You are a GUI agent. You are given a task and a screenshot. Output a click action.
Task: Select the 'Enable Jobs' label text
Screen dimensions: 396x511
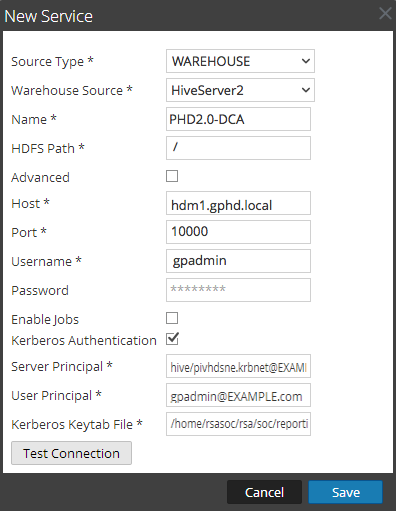click(45, 320)
